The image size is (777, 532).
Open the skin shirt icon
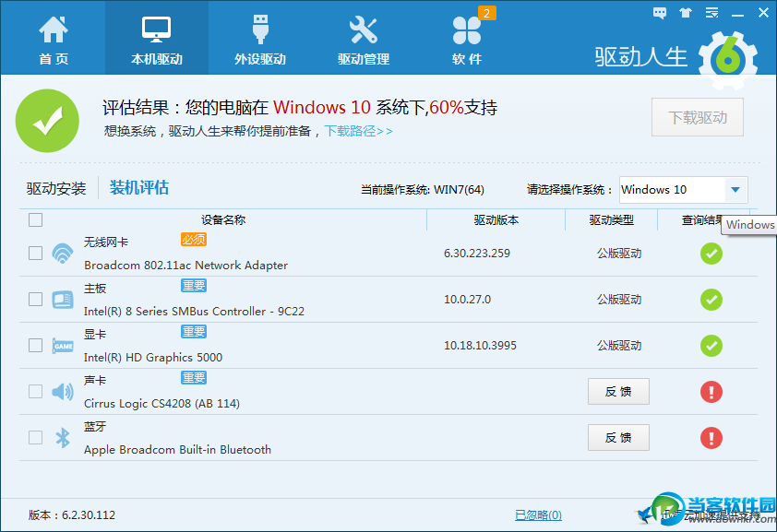pyautogui.click(x=686, y=13)
